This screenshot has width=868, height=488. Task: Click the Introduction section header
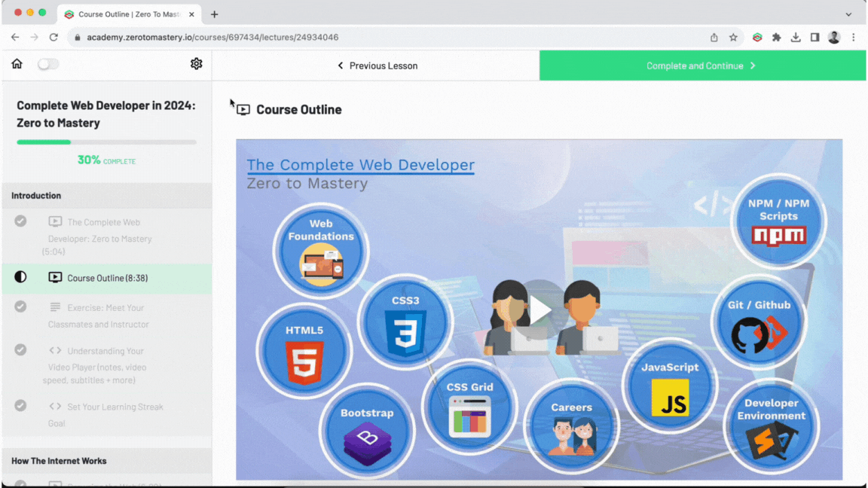point(107,195)
